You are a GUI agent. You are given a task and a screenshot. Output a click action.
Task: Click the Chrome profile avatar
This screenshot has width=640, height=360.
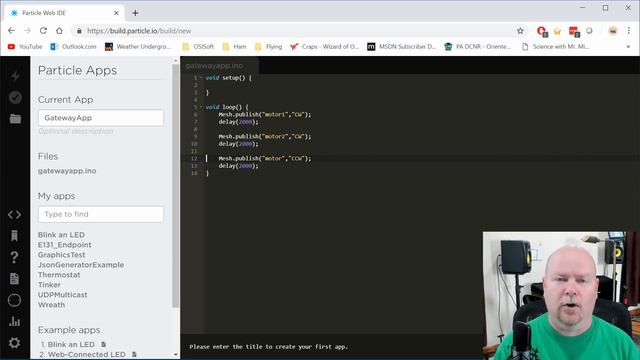613,31
